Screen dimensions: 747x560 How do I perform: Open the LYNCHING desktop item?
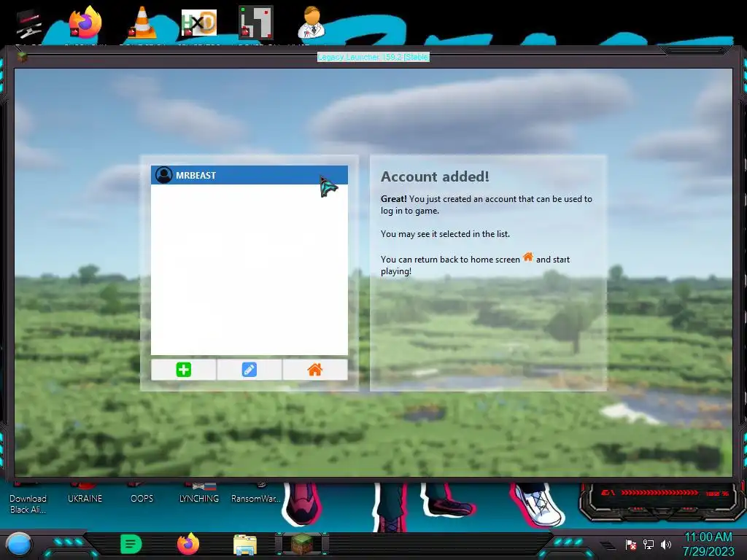click(198, 498)
